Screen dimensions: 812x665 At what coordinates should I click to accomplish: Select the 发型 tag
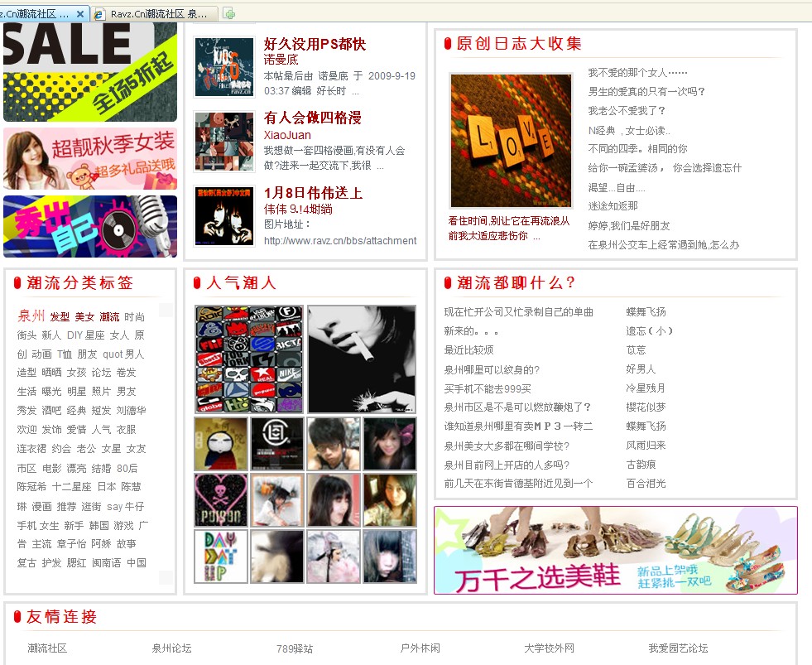[60, 316]
